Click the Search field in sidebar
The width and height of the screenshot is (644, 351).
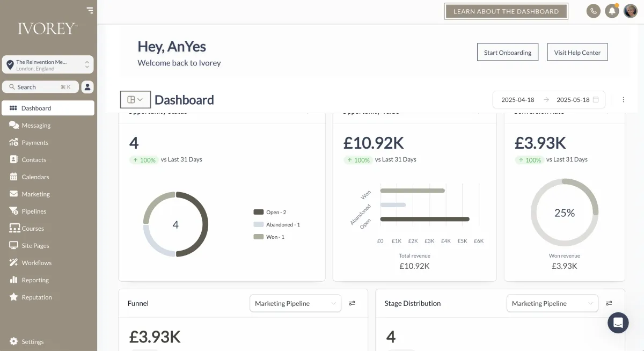[40, 87]
